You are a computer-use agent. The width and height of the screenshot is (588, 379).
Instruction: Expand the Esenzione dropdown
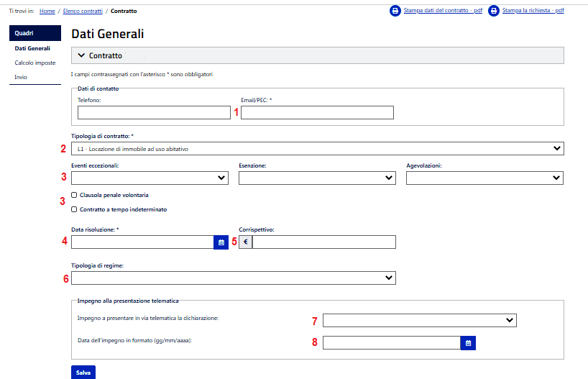(x=317, y=178)
